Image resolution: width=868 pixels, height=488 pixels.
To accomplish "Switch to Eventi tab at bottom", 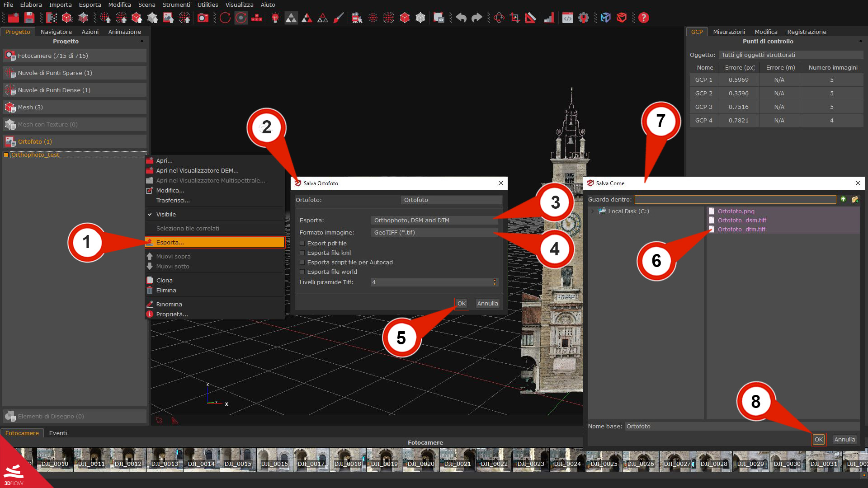I will point(58,433).
